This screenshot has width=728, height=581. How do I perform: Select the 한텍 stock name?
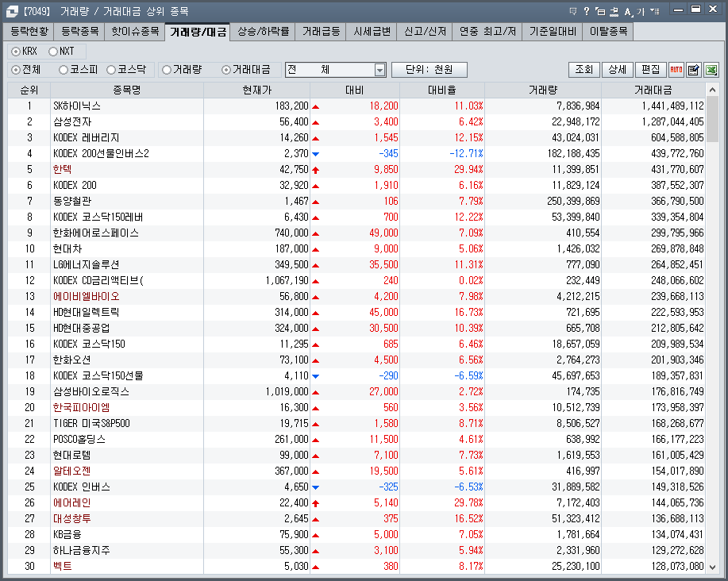[x=62, y=169]
